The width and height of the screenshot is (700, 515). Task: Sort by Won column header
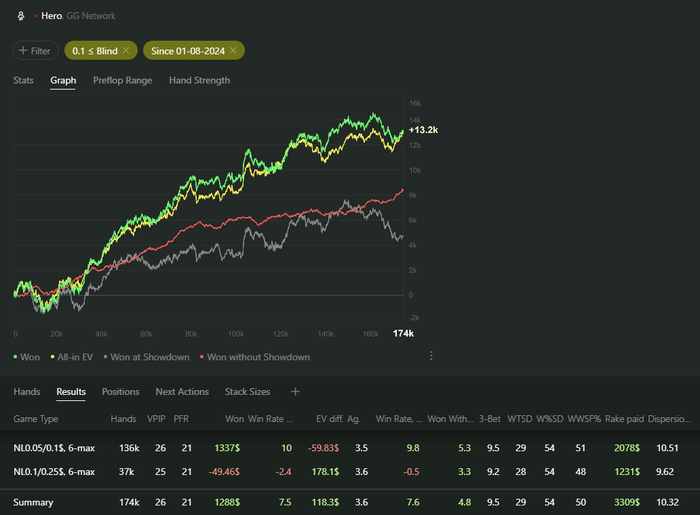(x=234, y=419)
